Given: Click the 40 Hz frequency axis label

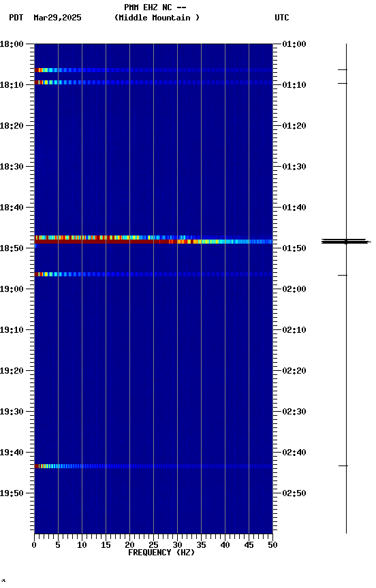Looking at the screenshot, I should [x=225, y=545].
